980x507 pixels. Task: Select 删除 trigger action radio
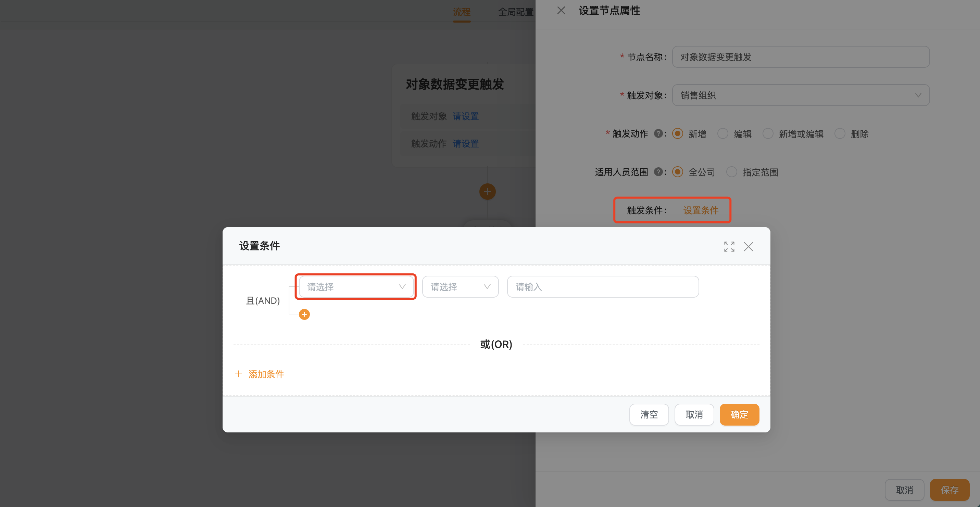click(x=840, y=134)
